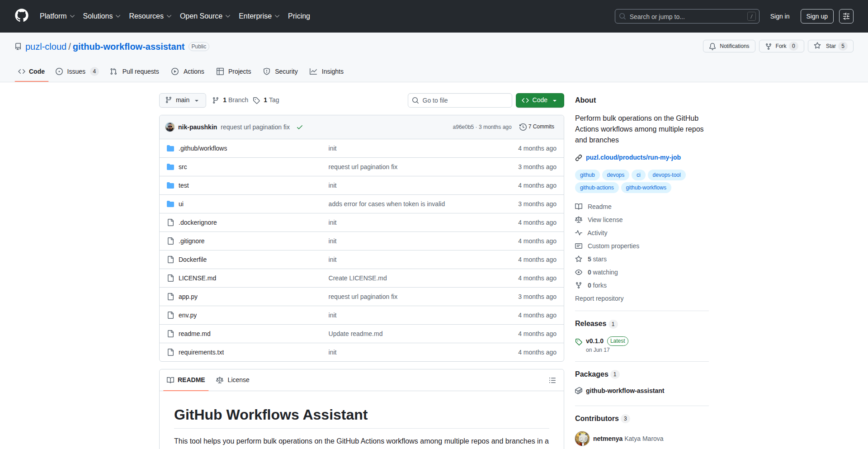Open the Readme via its book icon
The image size is (868, 449).
click(x=579, y=207)
